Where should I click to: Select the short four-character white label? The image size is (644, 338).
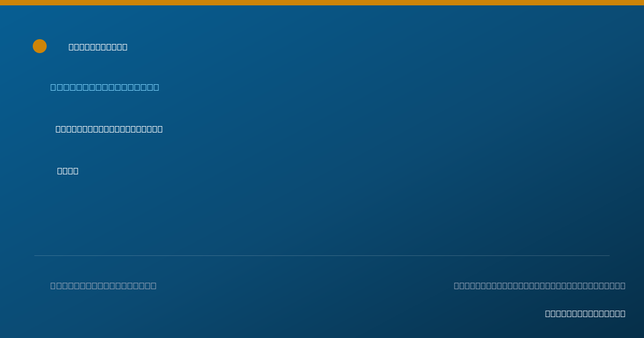[68, 171]
